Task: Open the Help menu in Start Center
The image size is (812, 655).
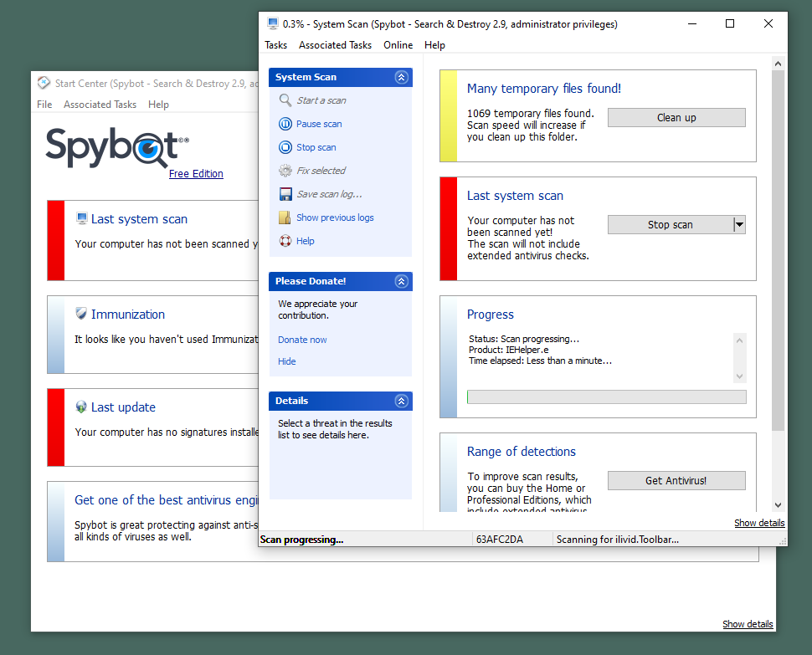Action: 158,105
